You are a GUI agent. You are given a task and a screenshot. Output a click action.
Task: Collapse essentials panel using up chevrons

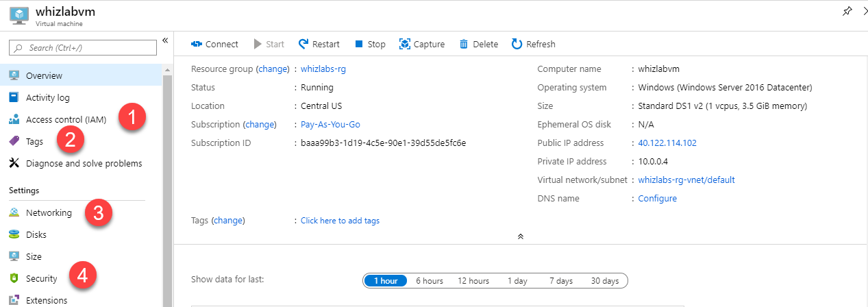click(x=521, y=236)
